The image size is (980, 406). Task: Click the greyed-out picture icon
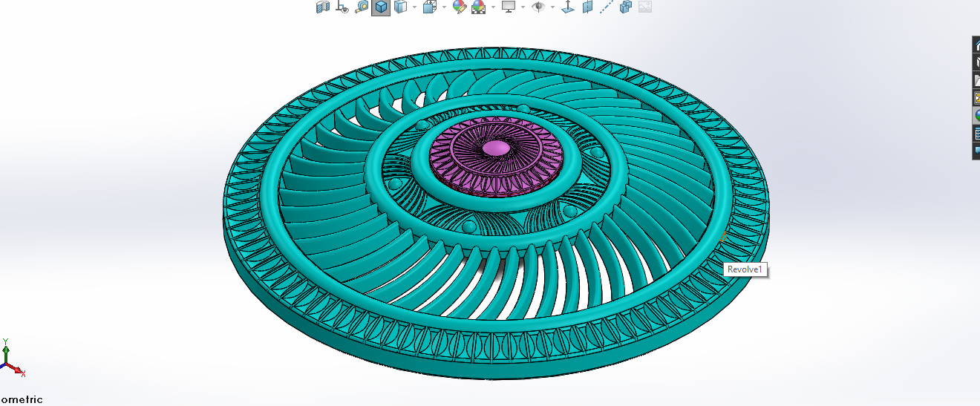tap(644, 7)
